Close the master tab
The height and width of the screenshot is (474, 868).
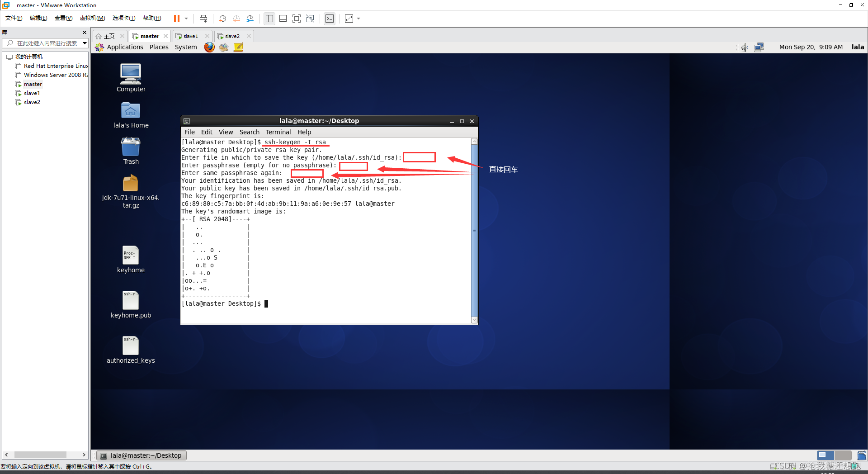tap(166, 36)
